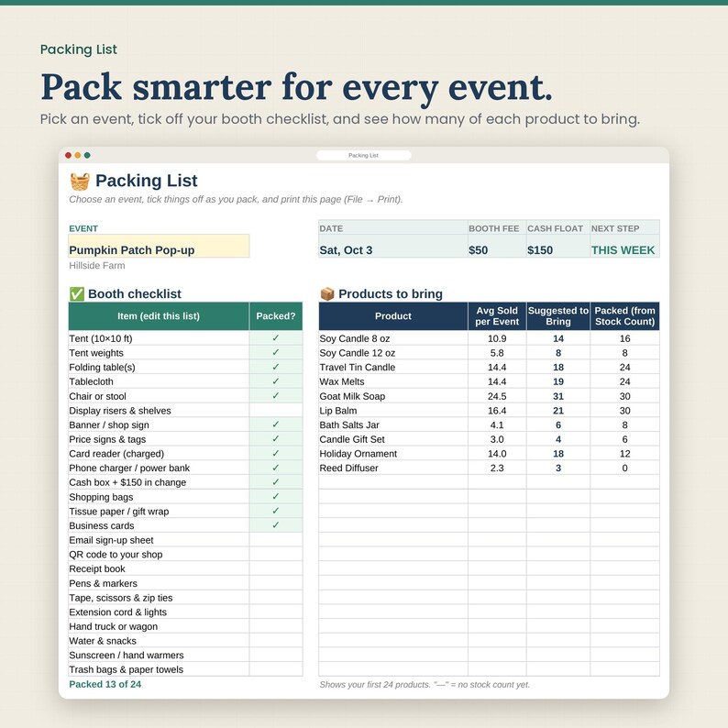Uncheck Packed for Card reader (charged)

[276, 453]
